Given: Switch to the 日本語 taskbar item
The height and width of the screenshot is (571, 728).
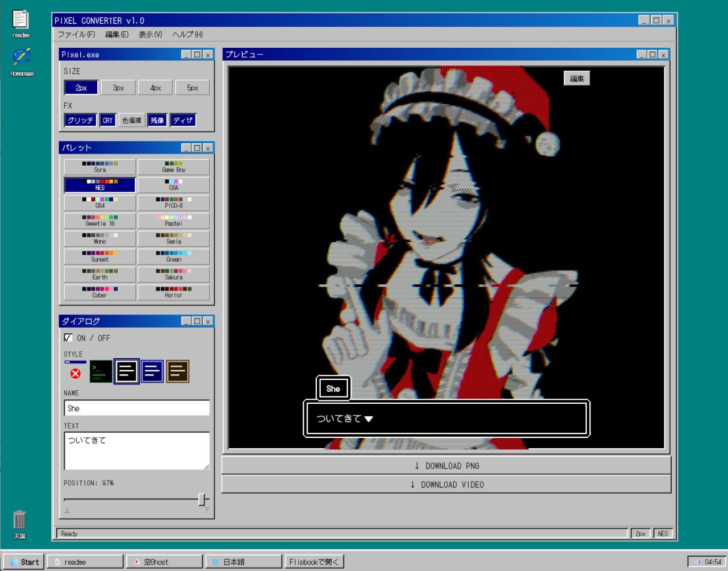Looking at the screenshot, I should tap(244, 562).
